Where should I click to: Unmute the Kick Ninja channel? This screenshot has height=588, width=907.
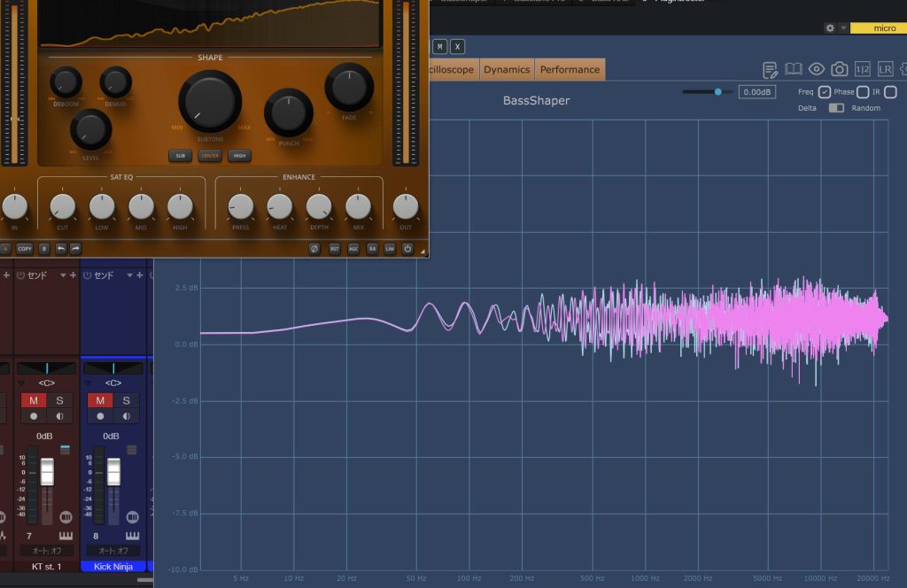pos(99,401)
